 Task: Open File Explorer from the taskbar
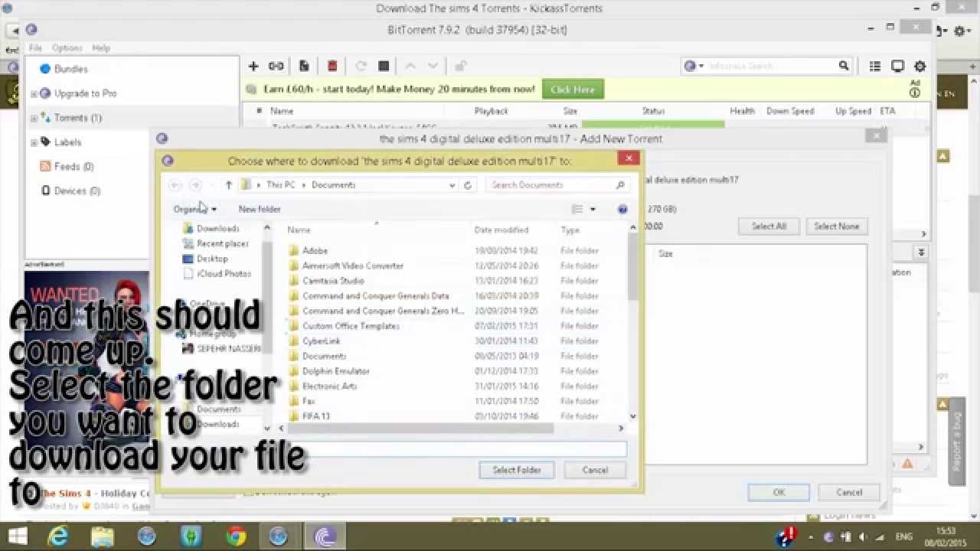(x=103, y=536)
